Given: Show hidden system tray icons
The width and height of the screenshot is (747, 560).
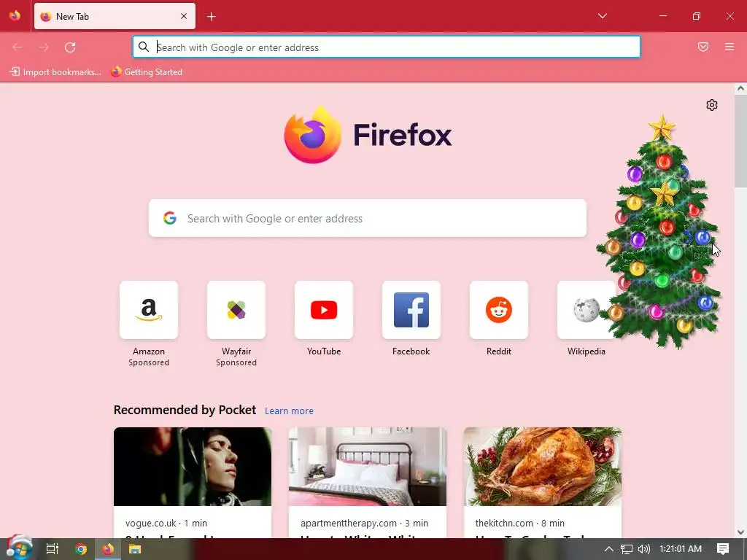Looking at the screenshot, I should (609, 549).
